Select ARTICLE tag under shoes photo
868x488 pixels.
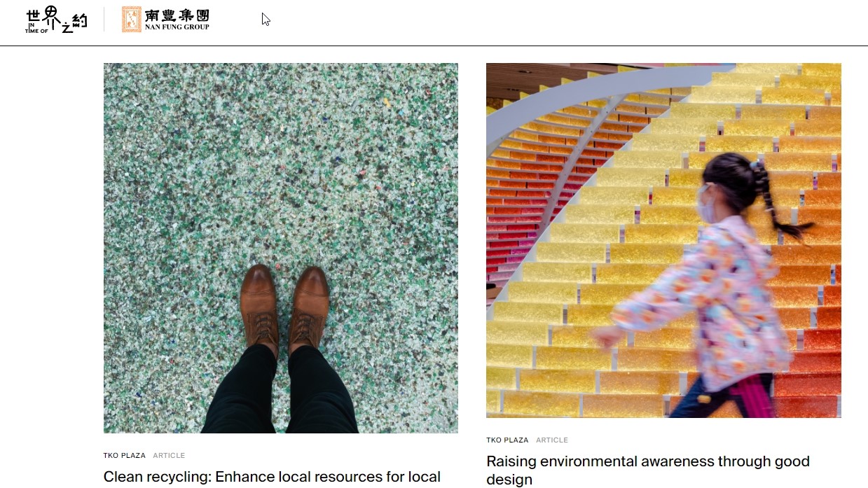(x=169, y=456)
